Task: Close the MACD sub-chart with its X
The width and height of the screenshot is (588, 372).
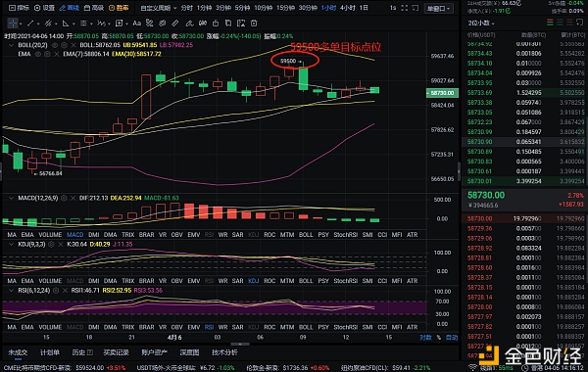Action: pyautogui.click(x=73, y=198)
